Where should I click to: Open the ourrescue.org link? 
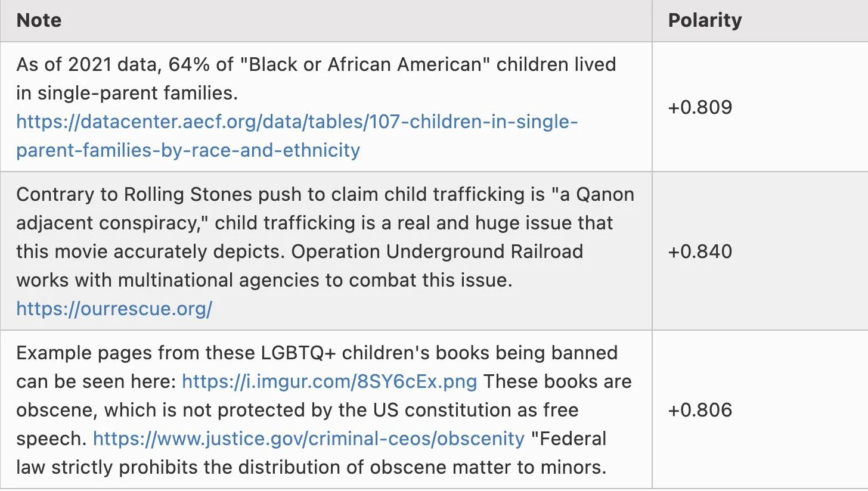point(114,309)
